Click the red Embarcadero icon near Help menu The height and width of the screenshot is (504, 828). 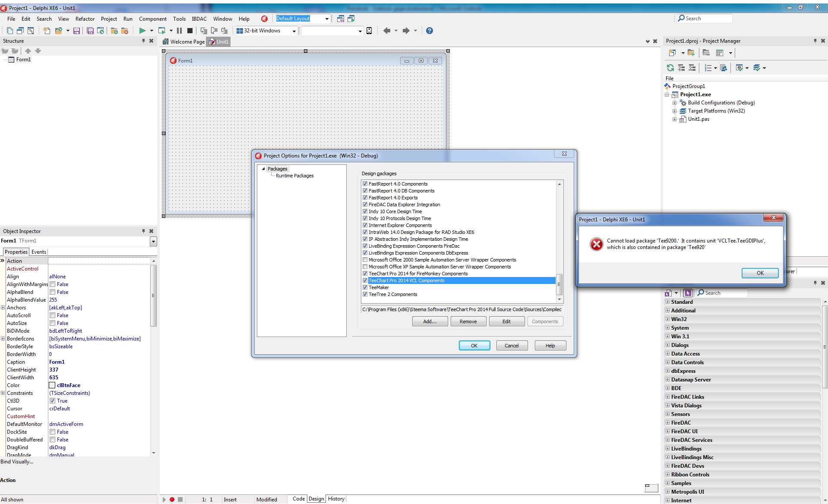pos(264,19)
